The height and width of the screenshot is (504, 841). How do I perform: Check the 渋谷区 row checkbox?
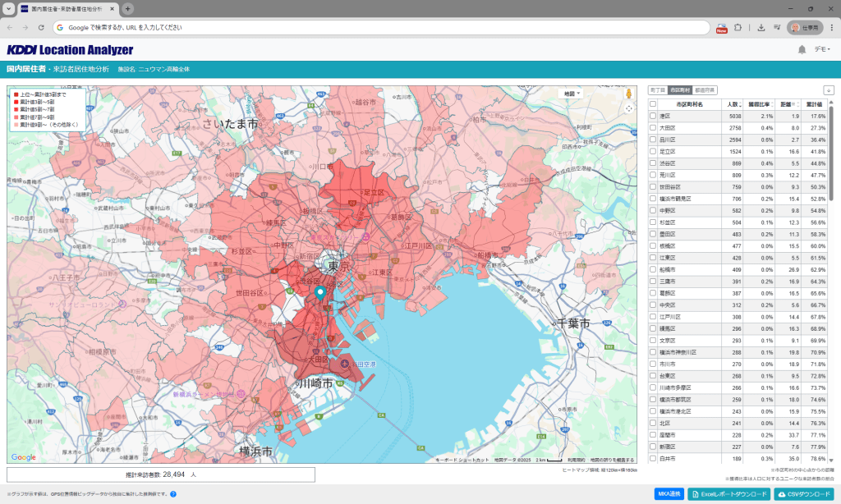pos(653,163)
